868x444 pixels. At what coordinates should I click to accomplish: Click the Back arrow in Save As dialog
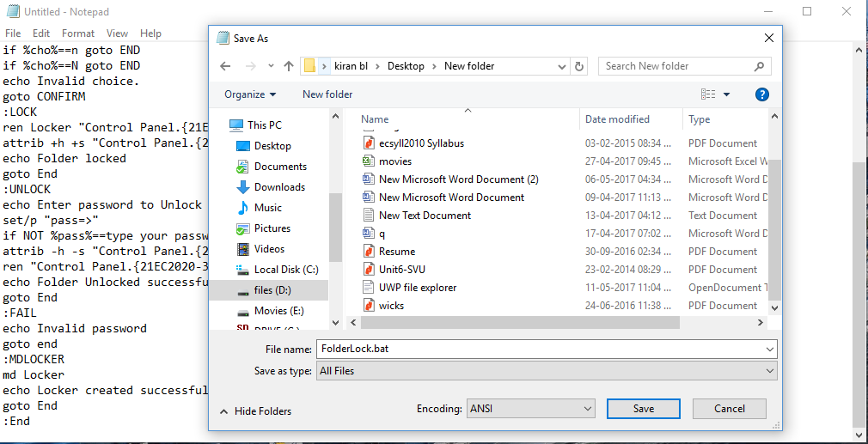pos(225,66)
